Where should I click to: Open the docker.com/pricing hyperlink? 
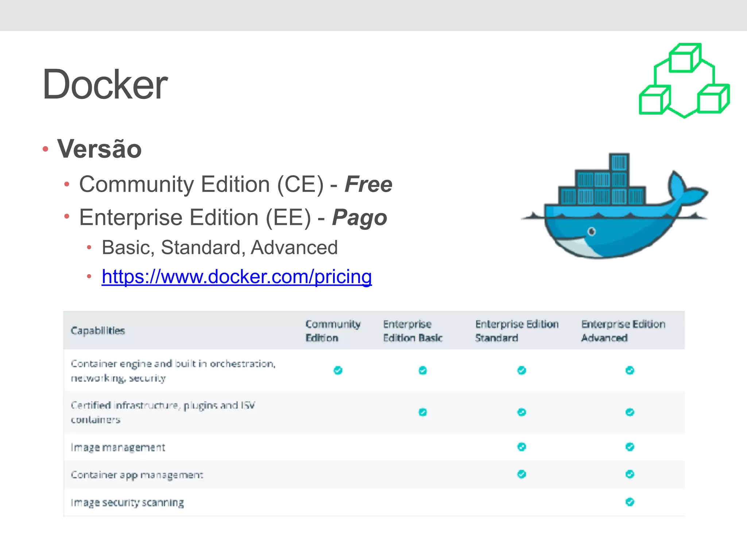(x=237, y=277)
